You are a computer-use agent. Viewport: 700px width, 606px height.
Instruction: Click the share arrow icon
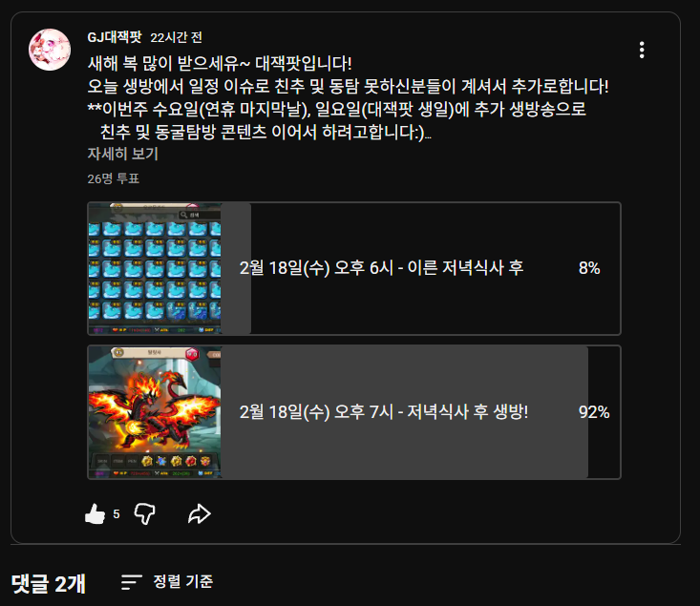pos(199,514)
